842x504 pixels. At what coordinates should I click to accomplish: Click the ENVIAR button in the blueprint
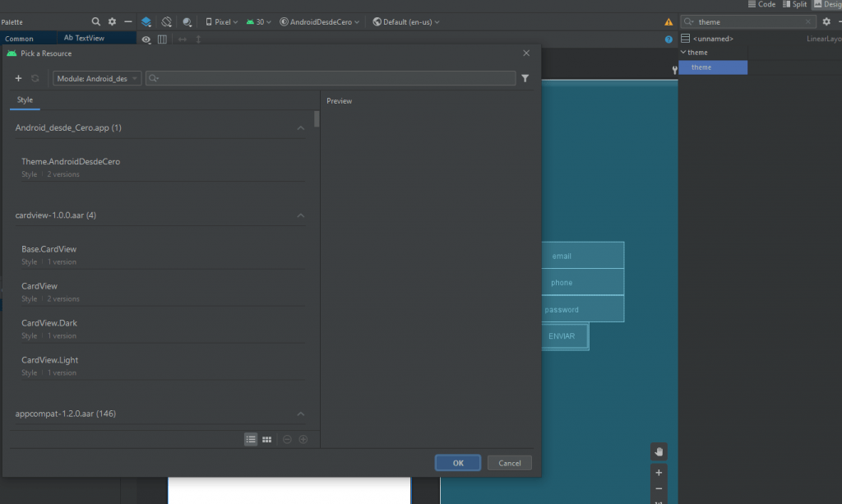pos(565,336)
